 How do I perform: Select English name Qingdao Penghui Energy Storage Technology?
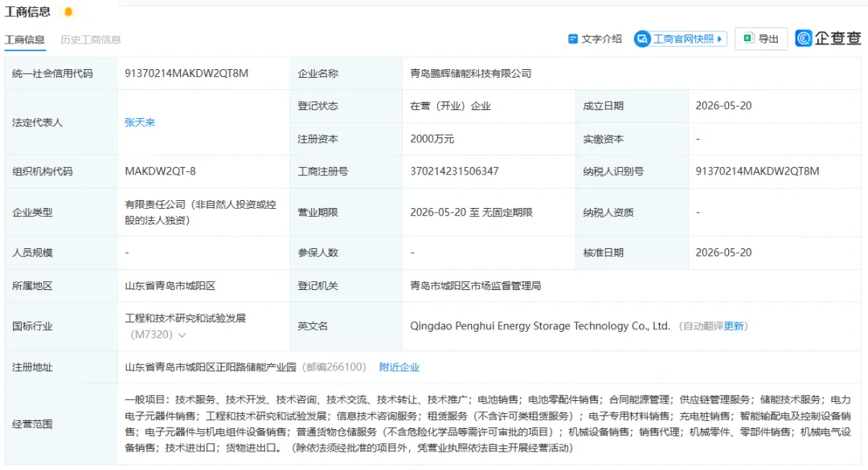pyautogui.click(x=540, y=326)
